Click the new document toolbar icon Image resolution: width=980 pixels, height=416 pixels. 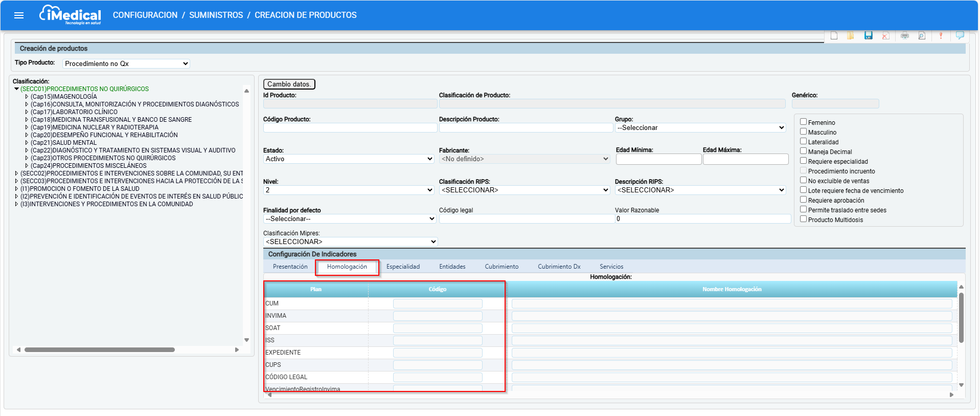click(x=834, y=36)
